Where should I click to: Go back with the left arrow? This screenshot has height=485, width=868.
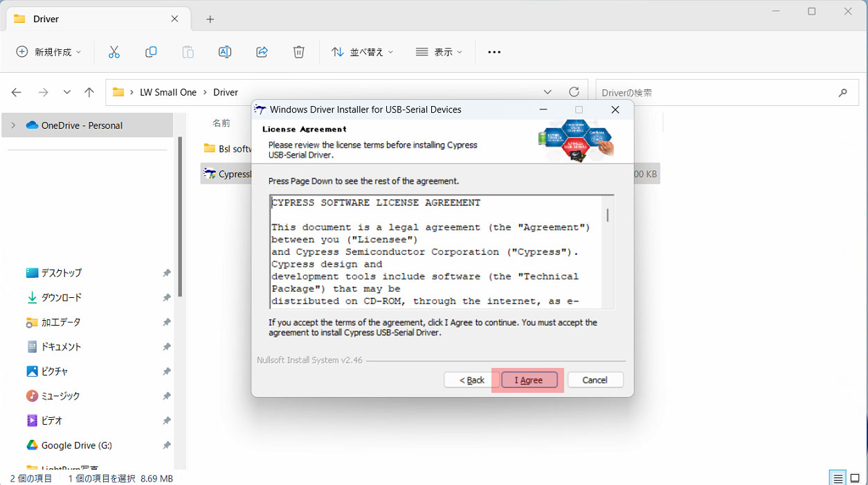(17, 92)
